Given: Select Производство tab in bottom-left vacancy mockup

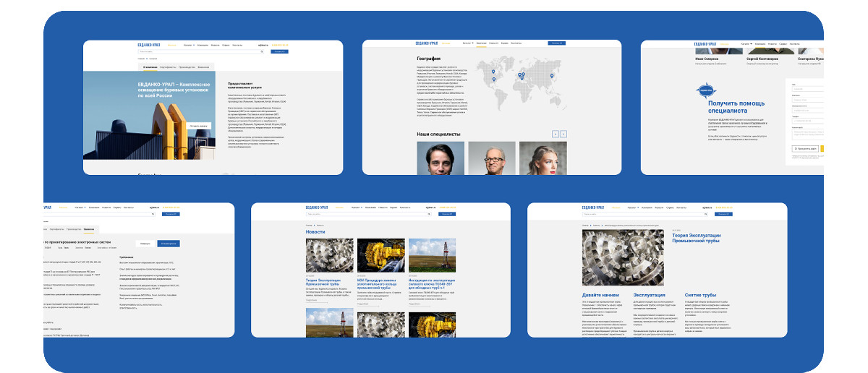Looking at the screenshot, I should tap(74, 229).
